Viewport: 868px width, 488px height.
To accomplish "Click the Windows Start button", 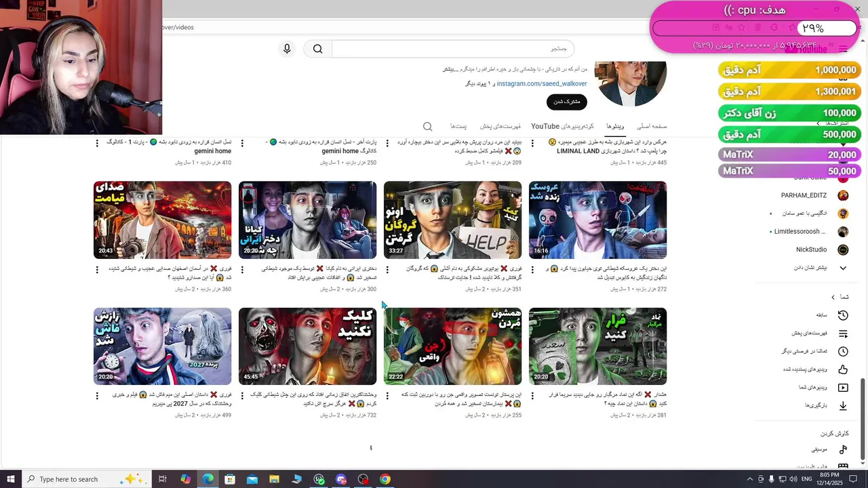I will (x=11, y=479).
